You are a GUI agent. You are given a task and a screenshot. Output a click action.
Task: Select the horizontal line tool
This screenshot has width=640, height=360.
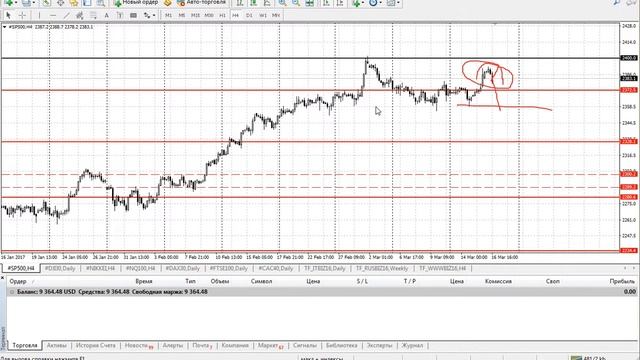[53, 15]
